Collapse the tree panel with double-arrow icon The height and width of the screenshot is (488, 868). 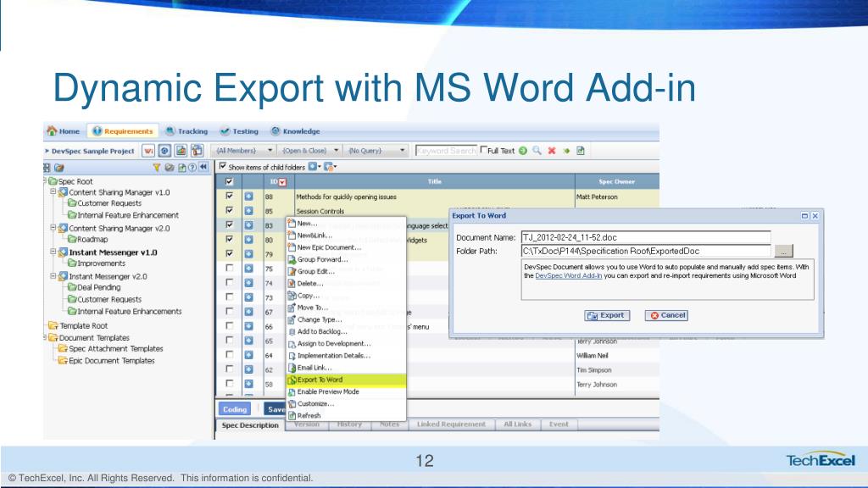[203, 167]
